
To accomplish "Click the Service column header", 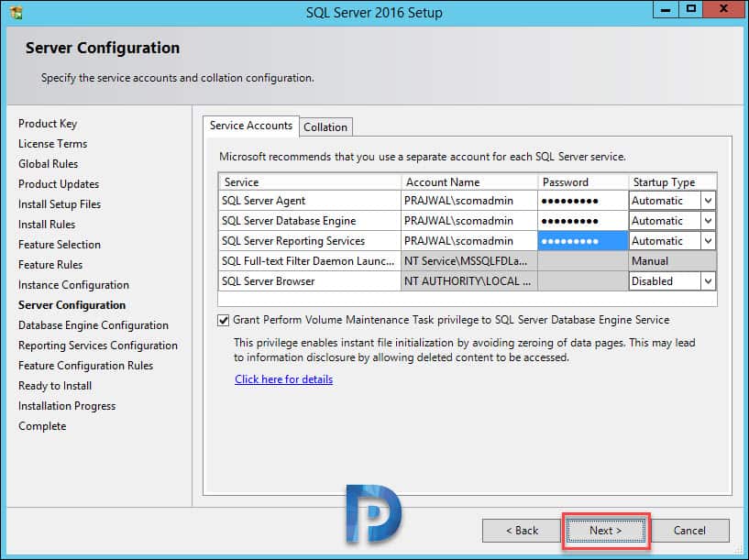I will tap(310, 182).
